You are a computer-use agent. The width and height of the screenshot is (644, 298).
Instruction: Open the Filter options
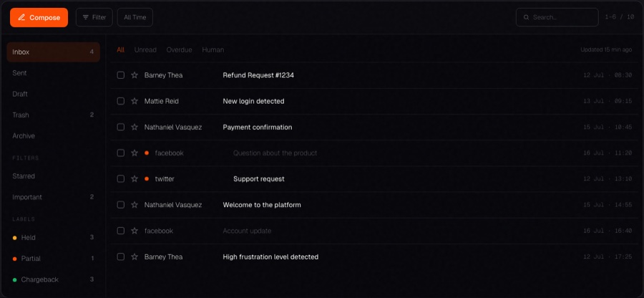pyautogui.click(x=94, y=17)
